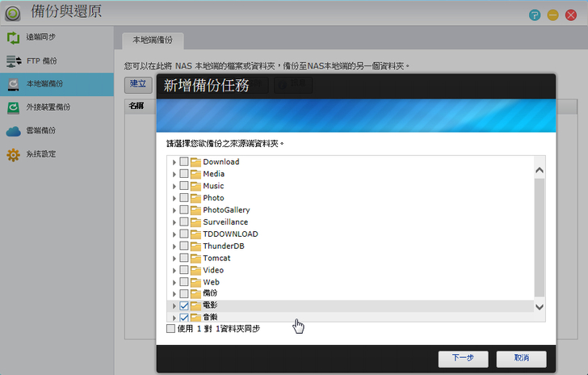588x375 pixels.
Task: Expand the Download folder tree arrow
Action: [174, 162]
